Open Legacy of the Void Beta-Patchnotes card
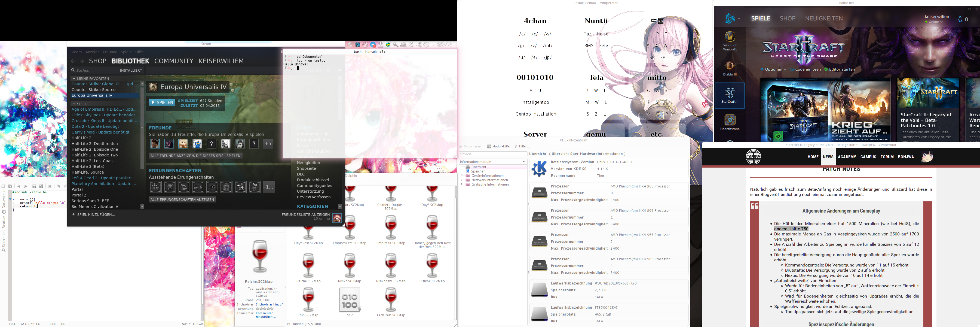The image size is (980, 327). pyautogui.click(x=928, y=110)
